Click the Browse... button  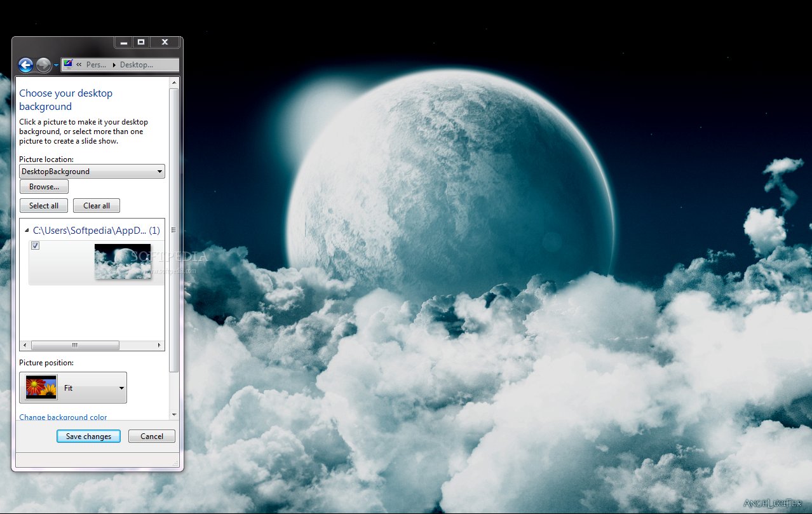(x=44, y=187)
